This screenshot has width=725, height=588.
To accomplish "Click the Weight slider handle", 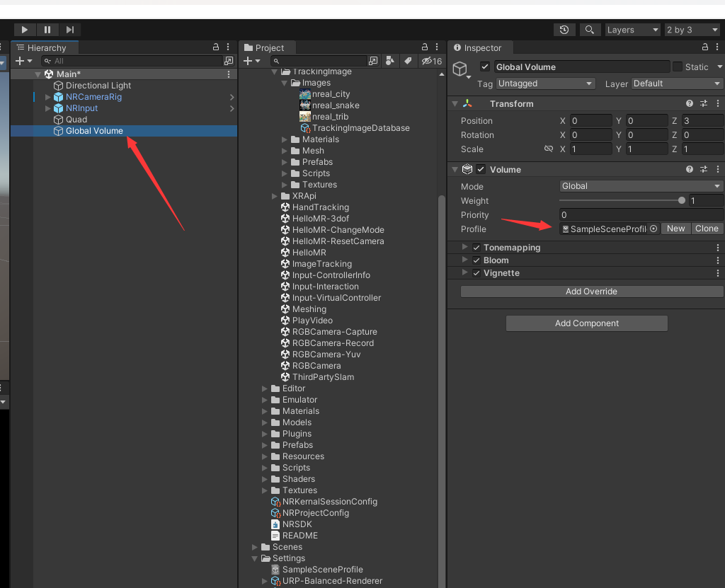I will tap(682, 201).
